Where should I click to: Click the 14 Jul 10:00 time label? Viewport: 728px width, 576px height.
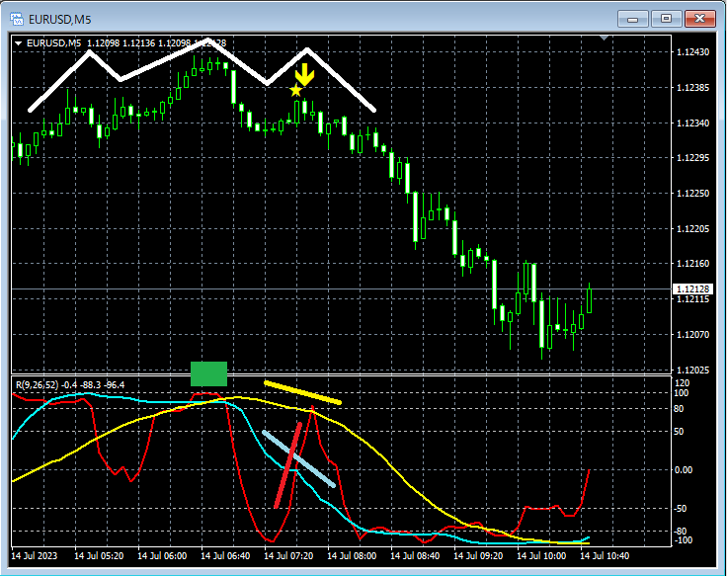[x=541, y=556]
